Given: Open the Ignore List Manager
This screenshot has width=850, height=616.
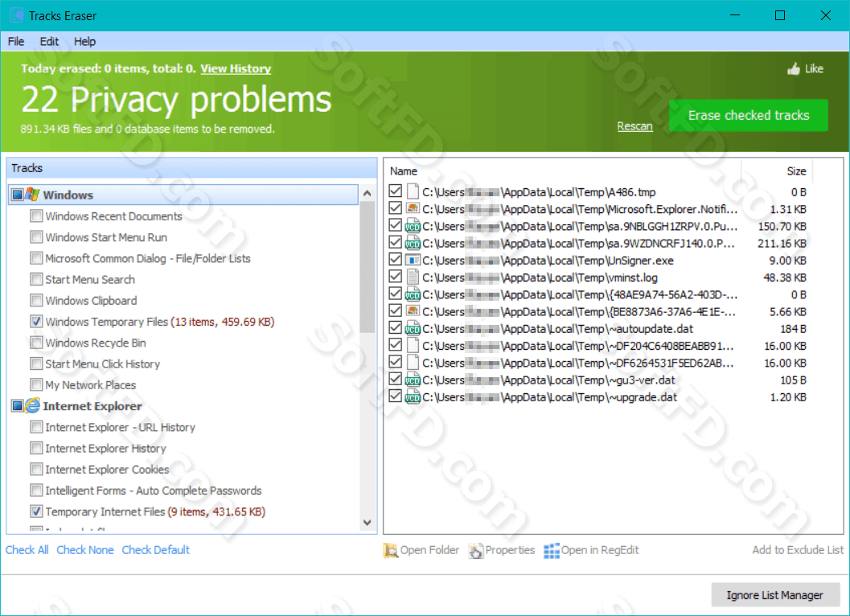Looking at the screenshot, I should [775, 595].
